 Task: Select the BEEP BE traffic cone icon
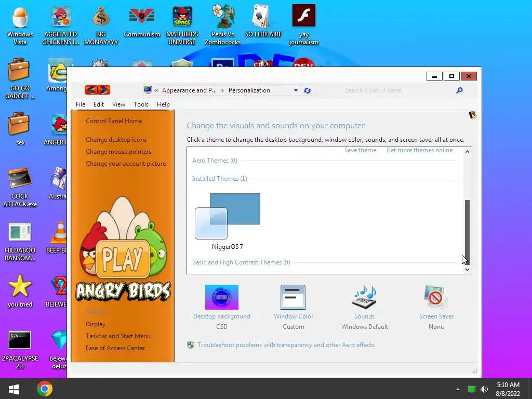point(58,237)
